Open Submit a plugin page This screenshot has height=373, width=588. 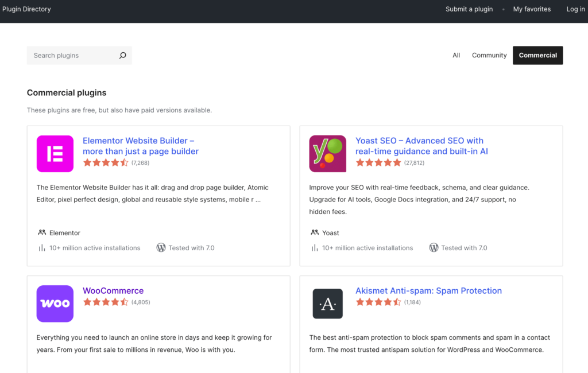(x=469, y=9)
